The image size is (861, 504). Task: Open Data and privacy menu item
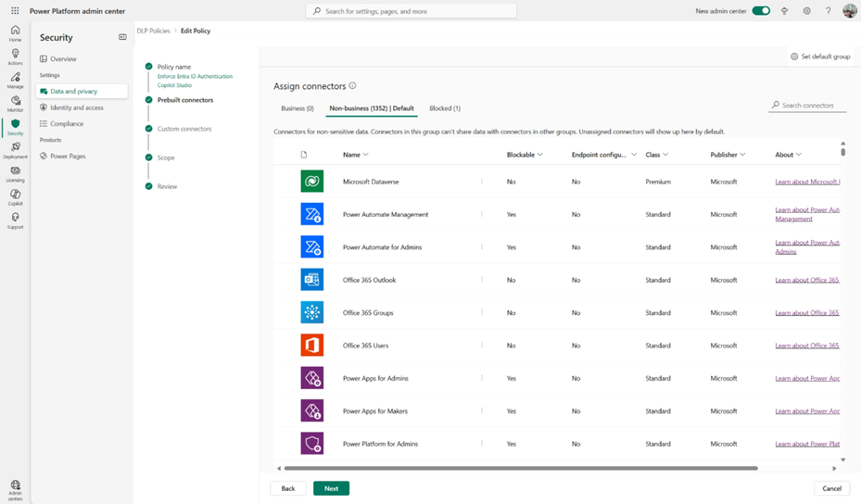[82, 91]
